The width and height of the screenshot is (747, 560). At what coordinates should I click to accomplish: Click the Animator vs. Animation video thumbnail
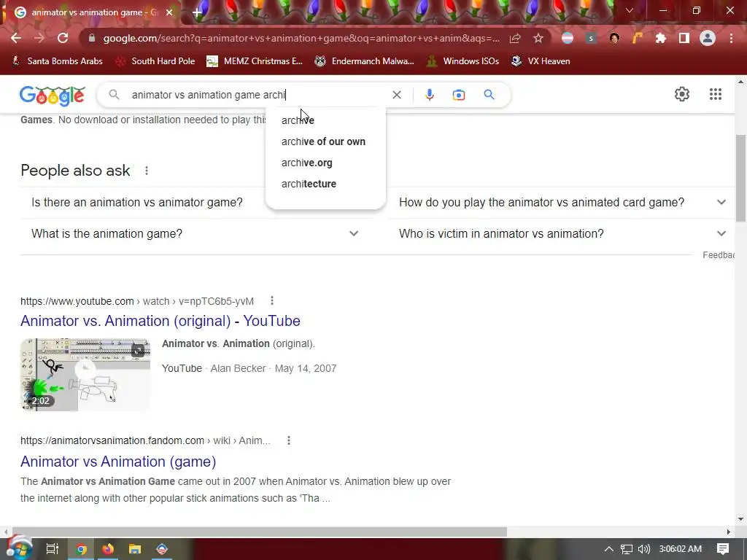pos(85,375)
